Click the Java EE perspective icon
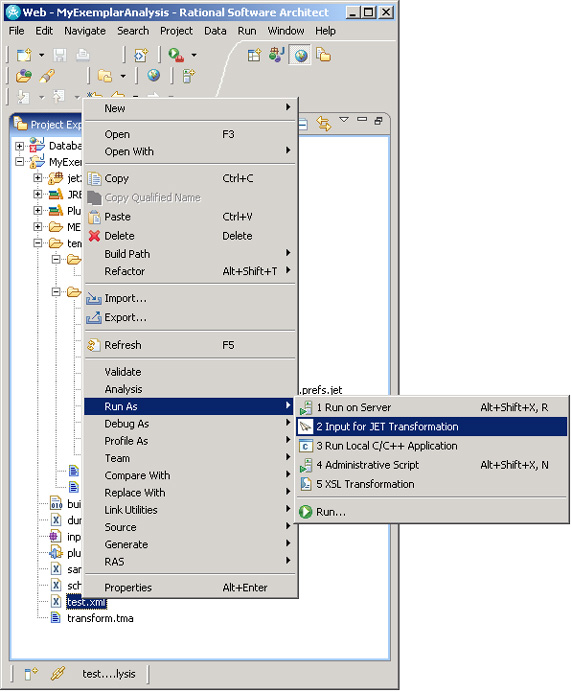572x692 pixels. tap(277, 55)
